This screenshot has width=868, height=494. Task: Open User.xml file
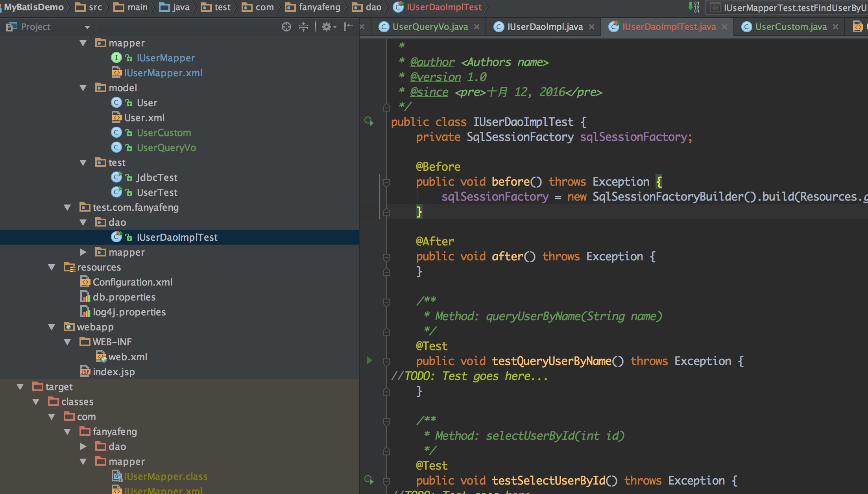point(144,118)
